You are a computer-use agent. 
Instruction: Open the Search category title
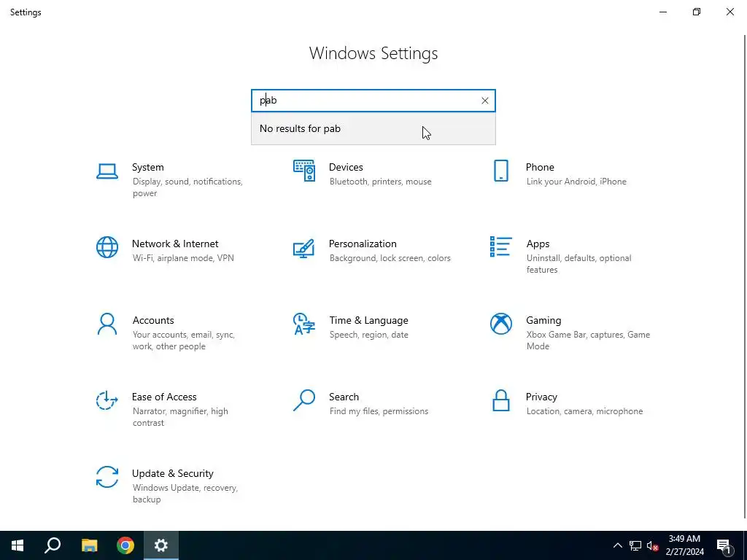coord(344,397)
